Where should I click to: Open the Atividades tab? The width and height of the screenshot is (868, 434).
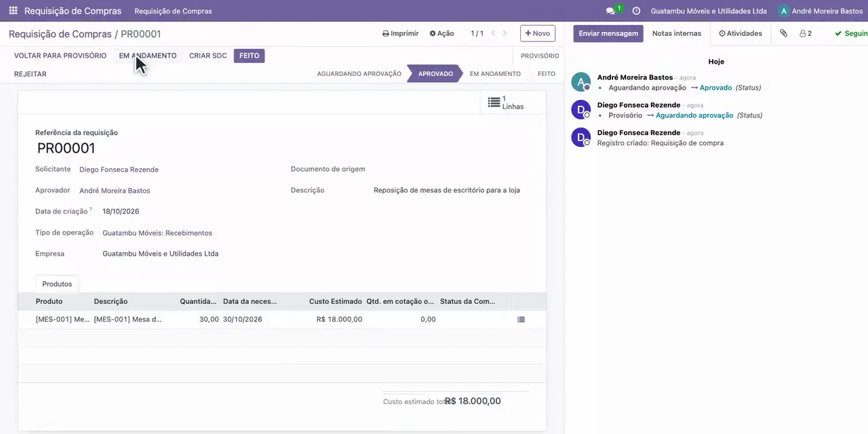[x=741, y=33]
